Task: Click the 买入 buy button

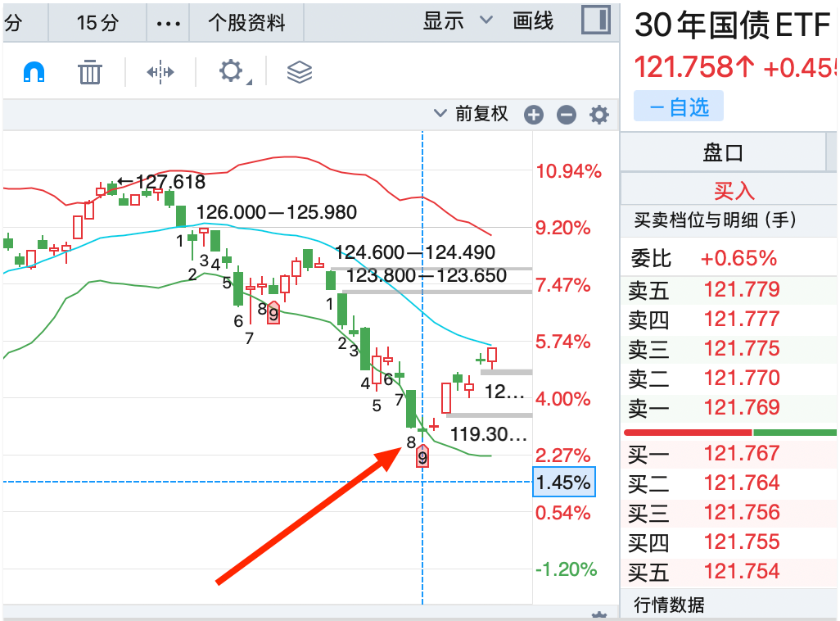Action: tap(733, 191)
